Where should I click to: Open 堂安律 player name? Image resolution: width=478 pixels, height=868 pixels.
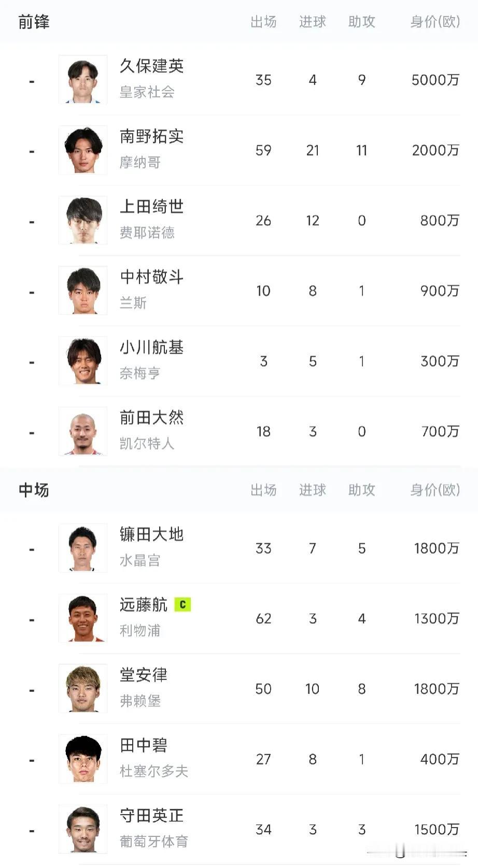pos(144,675)
